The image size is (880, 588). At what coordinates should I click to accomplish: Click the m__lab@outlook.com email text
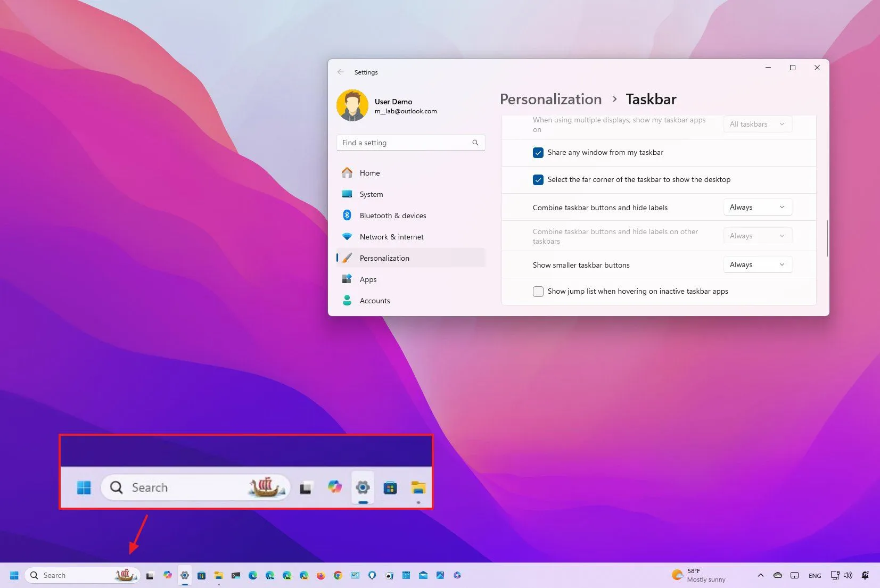coord(406,111)
